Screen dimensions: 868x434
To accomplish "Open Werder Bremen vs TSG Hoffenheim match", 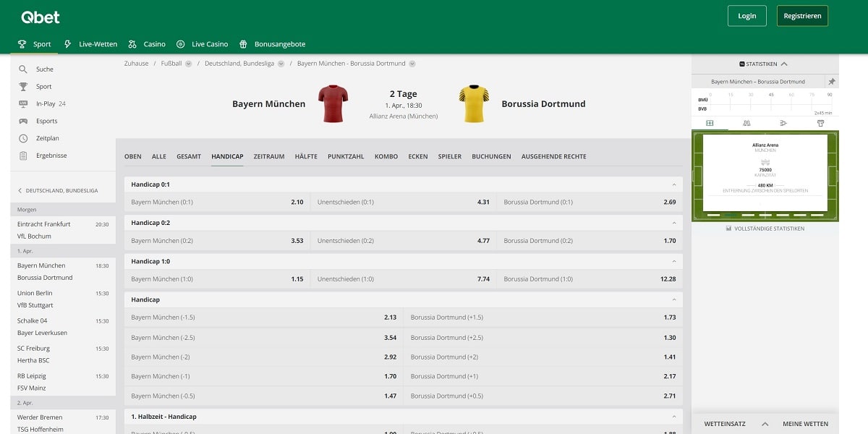I will [x=63, y=423].
